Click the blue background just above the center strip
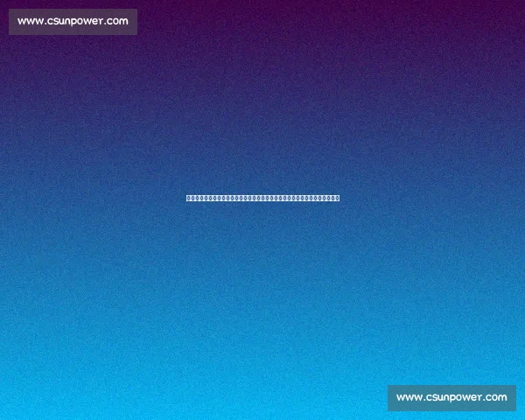 pos(262,179)
